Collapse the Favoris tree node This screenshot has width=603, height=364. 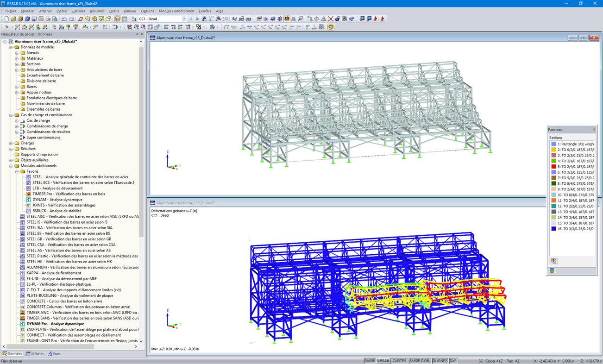[x=17, y=171]
